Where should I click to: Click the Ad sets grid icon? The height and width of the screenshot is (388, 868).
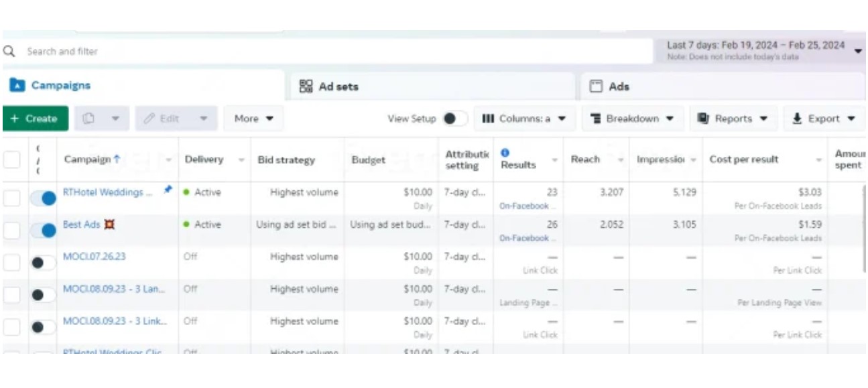click(x=306, y=86)
